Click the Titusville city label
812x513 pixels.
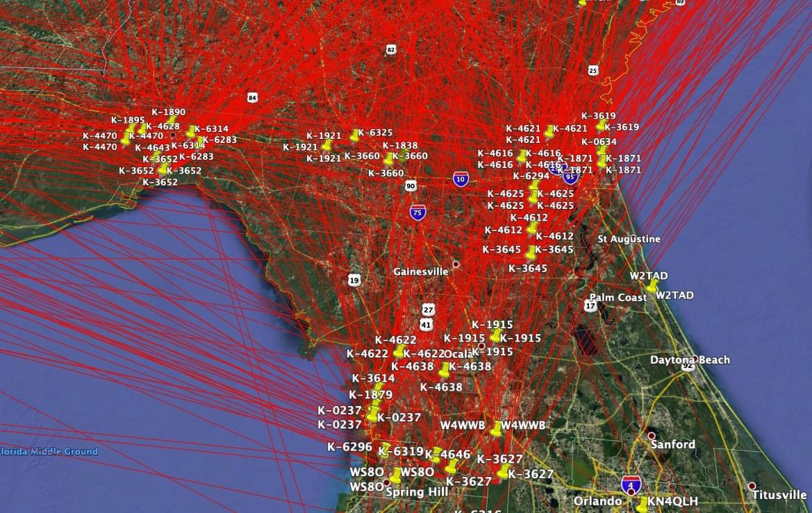click(x=779, y=495)
